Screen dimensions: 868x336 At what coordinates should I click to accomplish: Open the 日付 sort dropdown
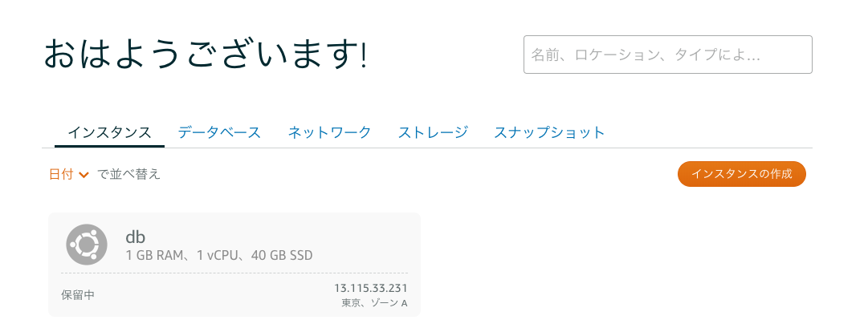62,174
